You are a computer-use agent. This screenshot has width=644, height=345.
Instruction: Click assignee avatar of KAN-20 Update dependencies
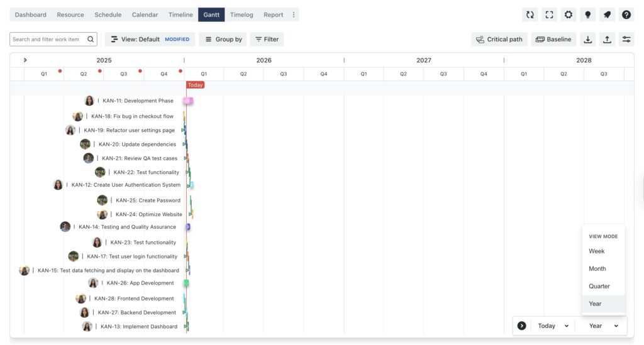(85, 144)
